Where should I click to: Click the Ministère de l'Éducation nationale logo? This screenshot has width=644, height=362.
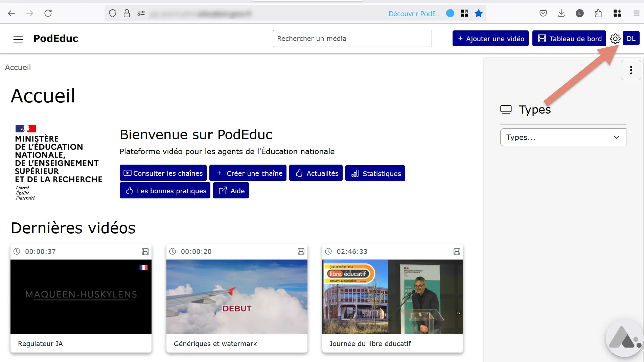pyautogui.click(x=59, y=163)
